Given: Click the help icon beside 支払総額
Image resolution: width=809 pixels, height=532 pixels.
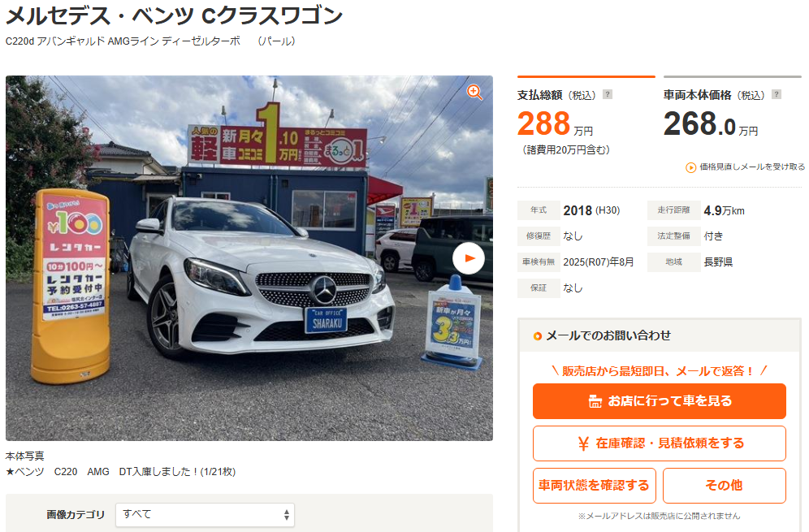Looking at the screenshot, I should (x=608, y=94).
